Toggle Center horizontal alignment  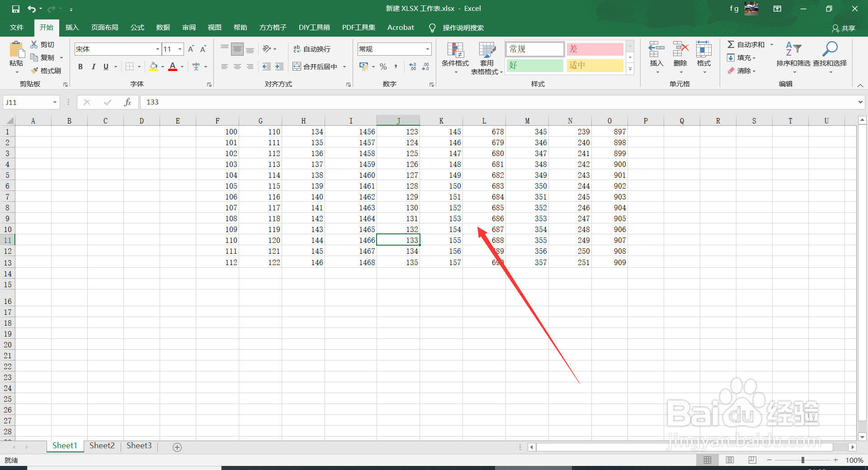pyautogui.click(x=237, y=66)
